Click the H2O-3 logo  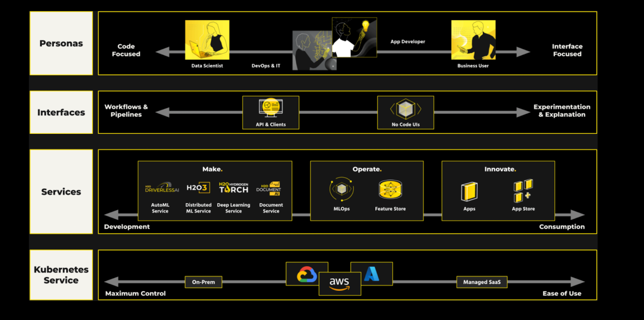[x=198, y=188]
